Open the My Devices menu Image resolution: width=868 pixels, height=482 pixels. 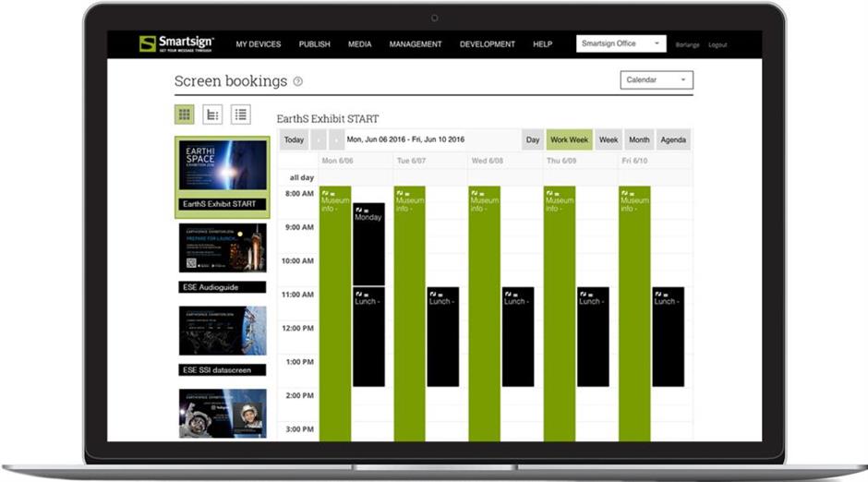258,44
